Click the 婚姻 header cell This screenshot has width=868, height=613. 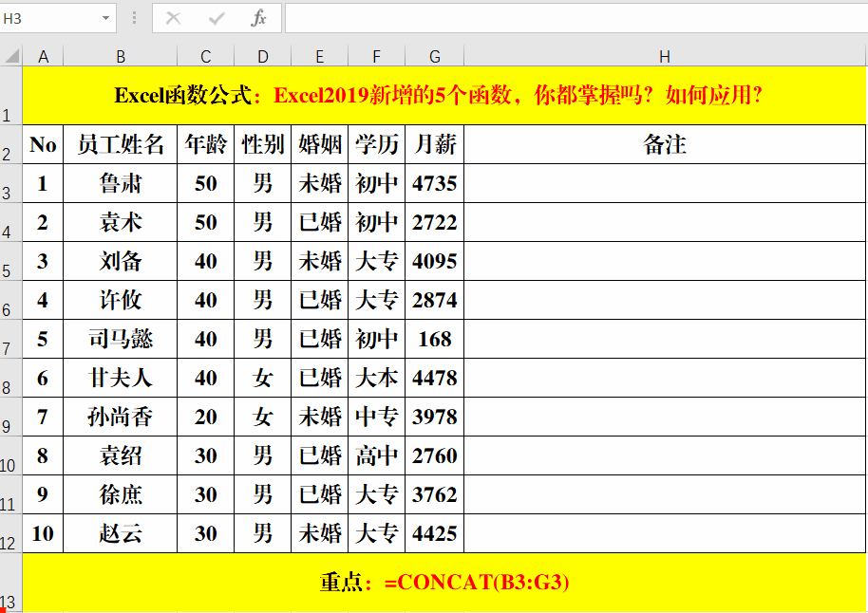319,144
